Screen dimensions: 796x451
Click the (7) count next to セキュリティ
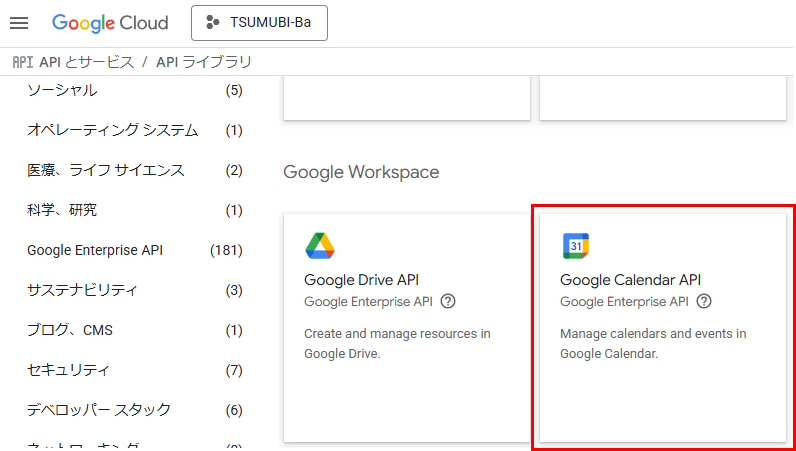[x=234, y=370]
